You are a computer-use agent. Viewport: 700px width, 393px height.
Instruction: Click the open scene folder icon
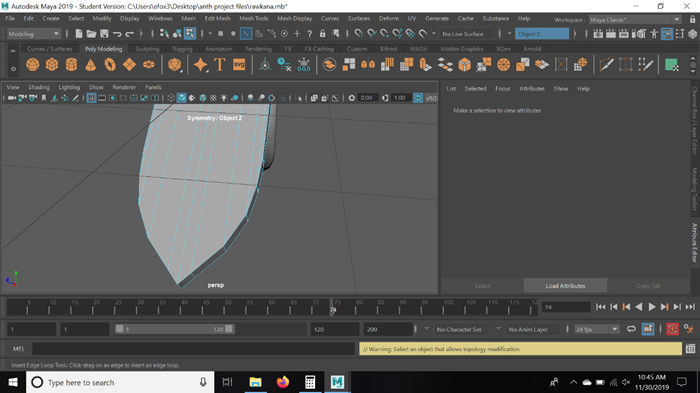pos(91,33)
